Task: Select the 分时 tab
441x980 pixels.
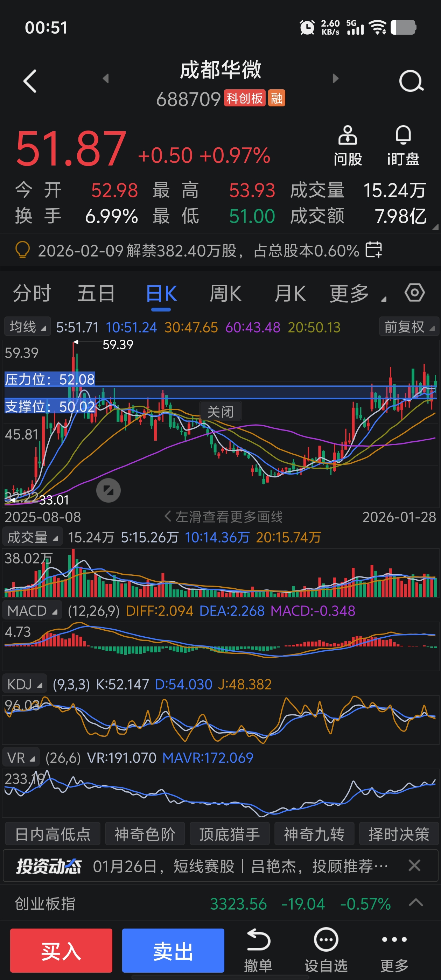Action: (32, 293)
